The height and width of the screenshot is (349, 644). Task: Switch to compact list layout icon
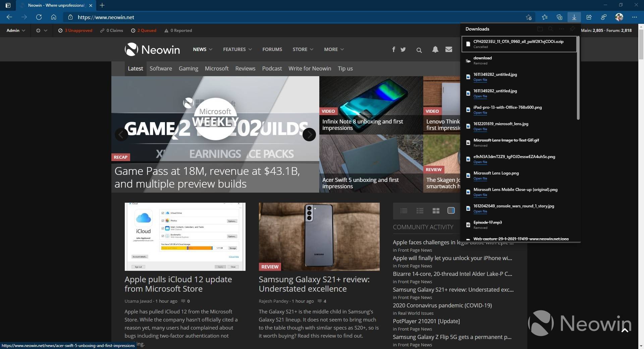pos(404,210)
